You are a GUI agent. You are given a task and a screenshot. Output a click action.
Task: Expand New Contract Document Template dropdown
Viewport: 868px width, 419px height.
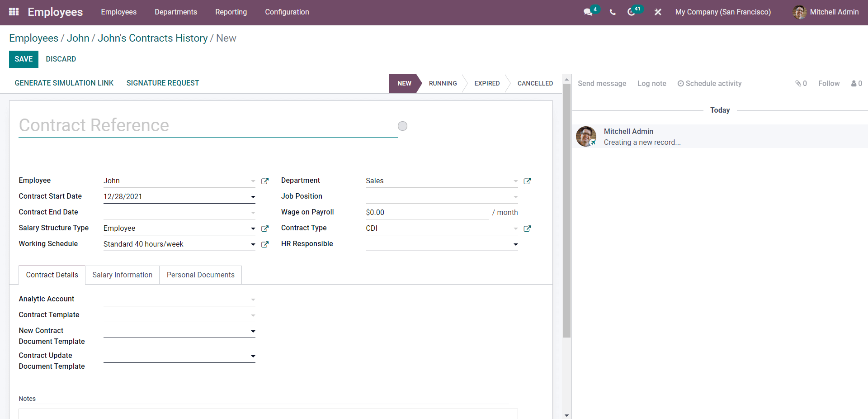click(253, 331)
